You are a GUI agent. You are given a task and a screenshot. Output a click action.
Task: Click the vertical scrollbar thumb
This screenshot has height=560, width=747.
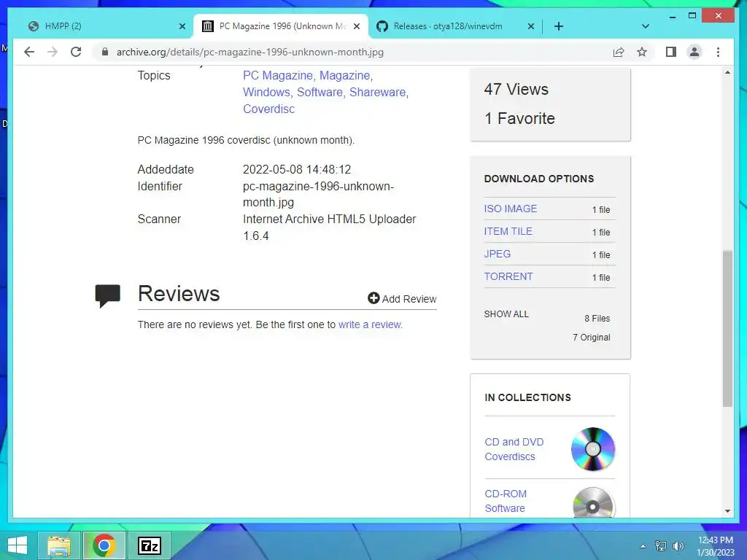click(727, 328)
